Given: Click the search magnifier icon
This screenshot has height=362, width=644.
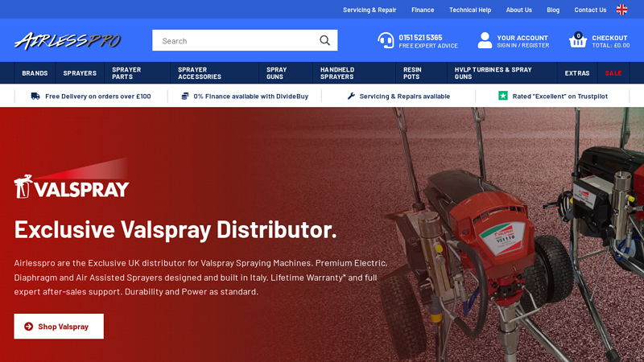Looking at the screenshot, I should click(324, 40).
